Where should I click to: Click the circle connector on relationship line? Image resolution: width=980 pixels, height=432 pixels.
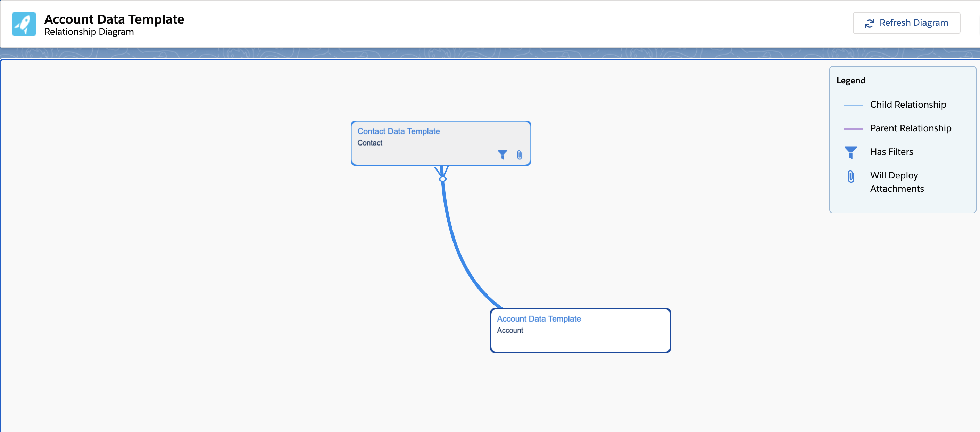pos(442,179)
